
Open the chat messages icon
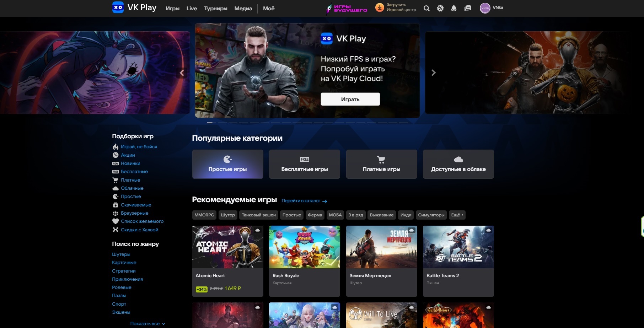pyautogui.click(x=468, y=8)
